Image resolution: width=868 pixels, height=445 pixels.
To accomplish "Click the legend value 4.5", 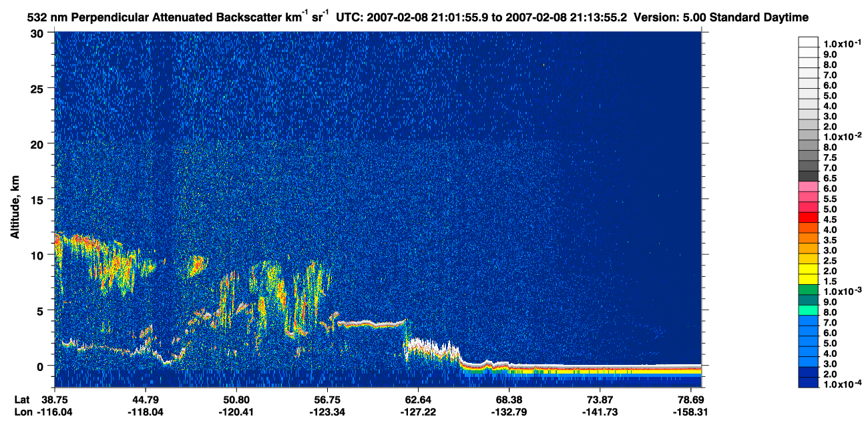I will [831, 219].
